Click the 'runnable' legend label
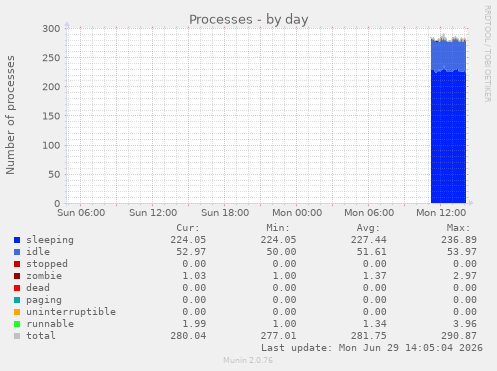The width and height of the screenshot is (497, 371). 50,324
